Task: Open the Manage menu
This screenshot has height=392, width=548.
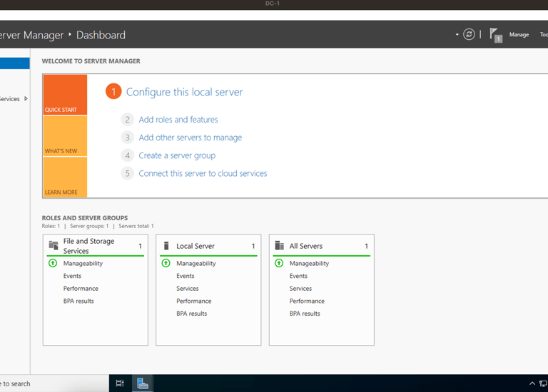Action: point(519,34)
